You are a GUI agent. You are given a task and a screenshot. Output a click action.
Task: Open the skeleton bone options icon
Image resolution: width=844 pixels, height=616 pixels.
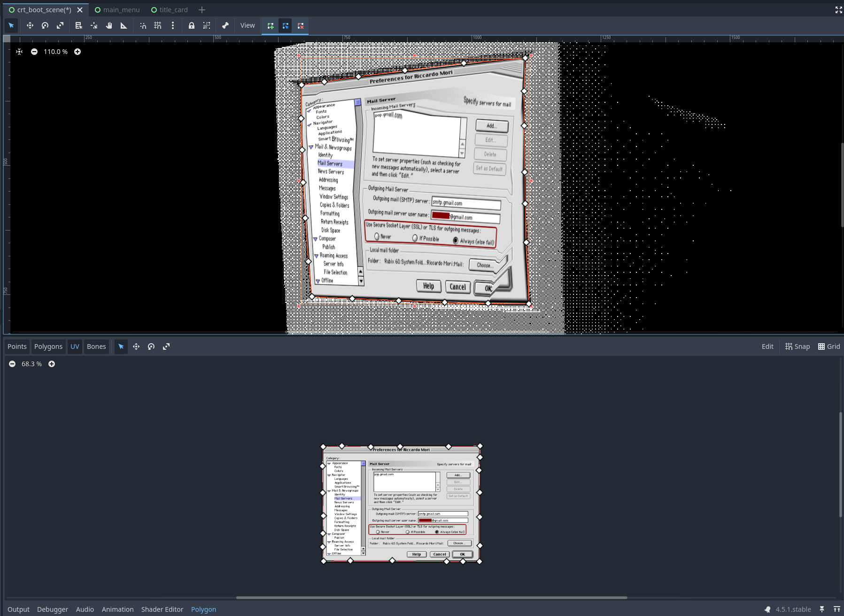pyautogui.click(x=225, y=26)
